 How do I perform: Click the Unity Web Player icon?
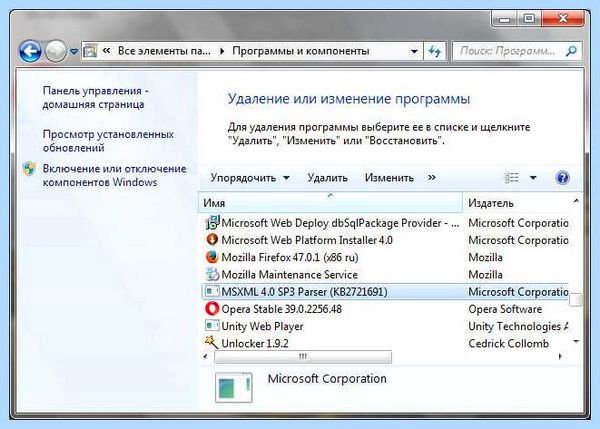[212, 326]
